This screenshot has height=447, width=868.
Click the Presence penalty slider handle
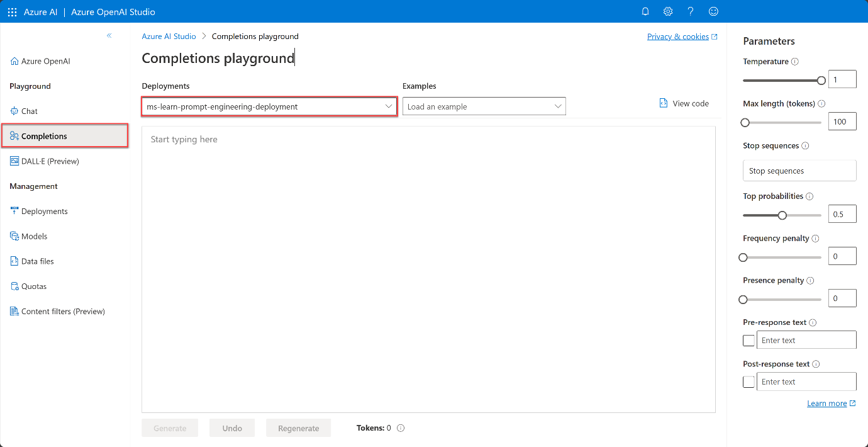tap(743, 300)
